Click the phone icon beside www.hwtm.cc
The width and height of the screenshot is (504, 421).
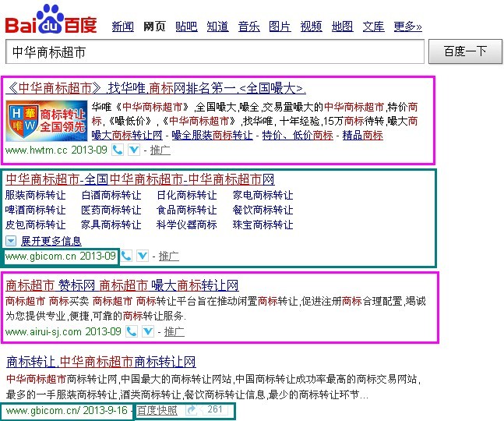click(x=118, y=149)
